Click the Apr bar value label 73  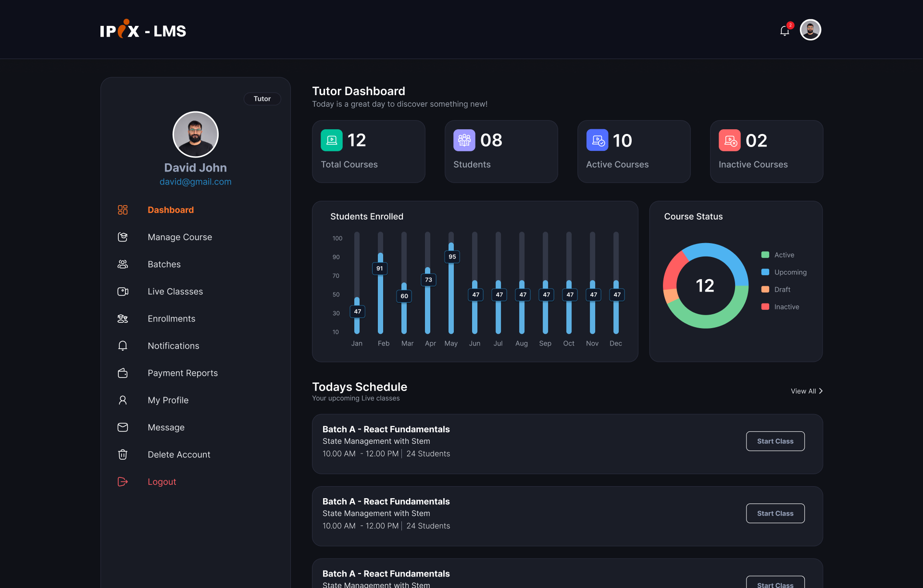coord(428,280)
